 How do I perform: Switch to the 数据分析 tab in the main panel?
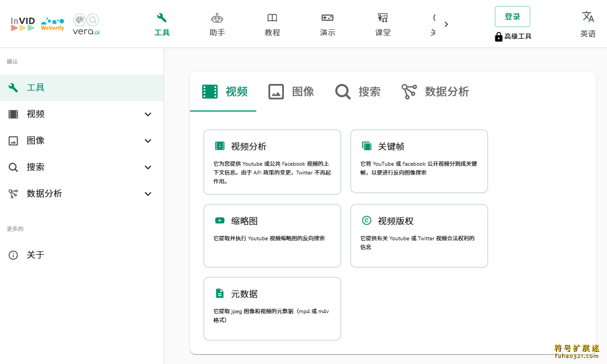435,92
